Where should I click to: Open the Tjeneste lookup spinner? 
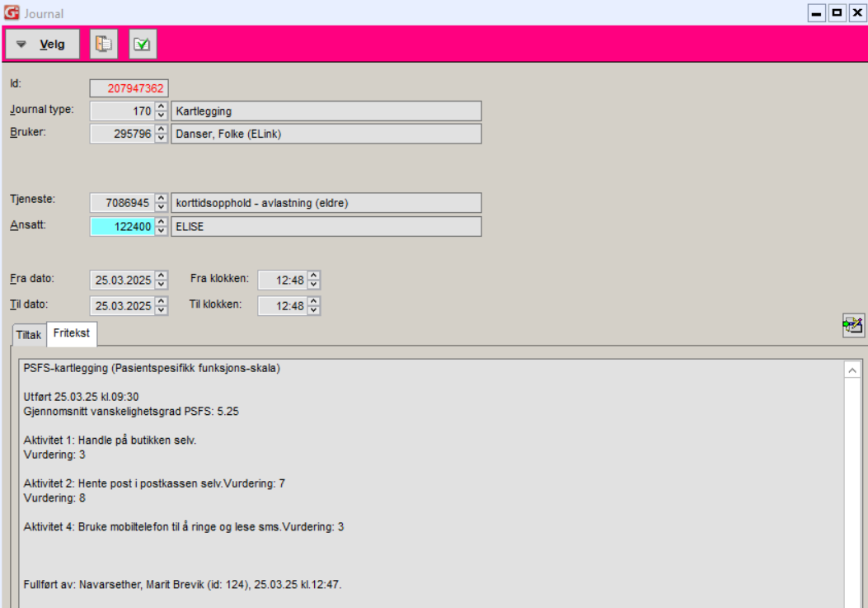pos(162,203)
